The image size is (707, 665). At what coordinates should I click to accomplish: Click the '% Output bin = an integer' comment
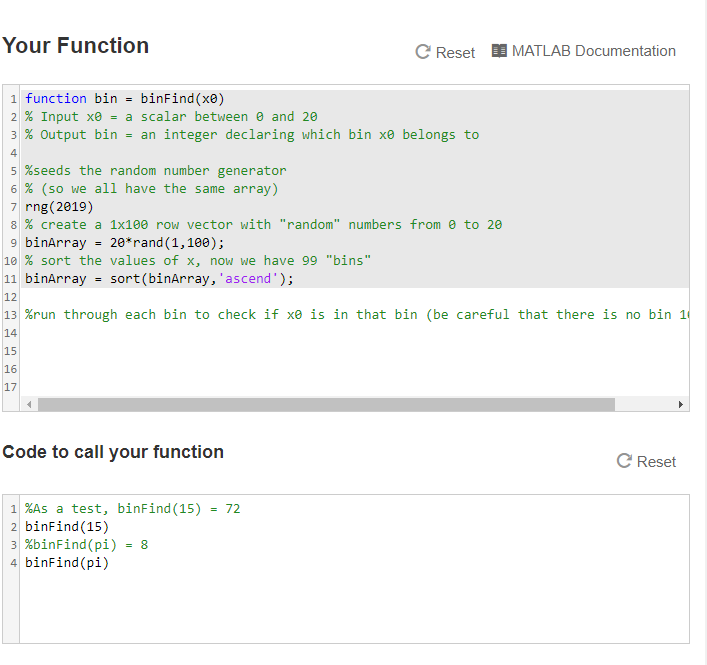[252, 135]
